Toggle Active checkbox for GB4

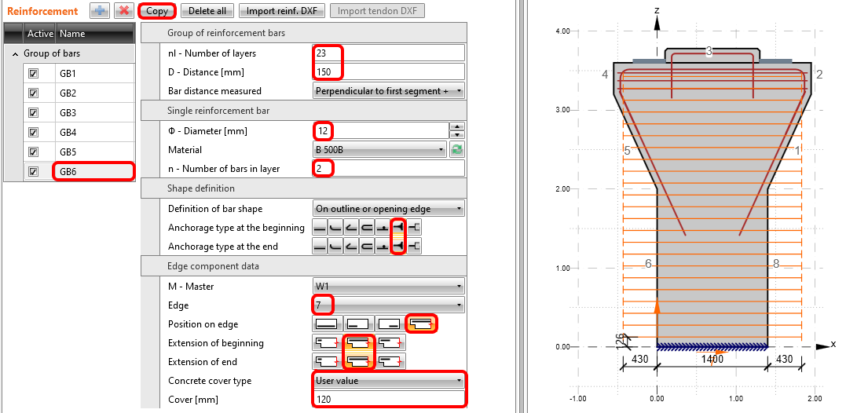pyautogui.click(x=33, y=132)
